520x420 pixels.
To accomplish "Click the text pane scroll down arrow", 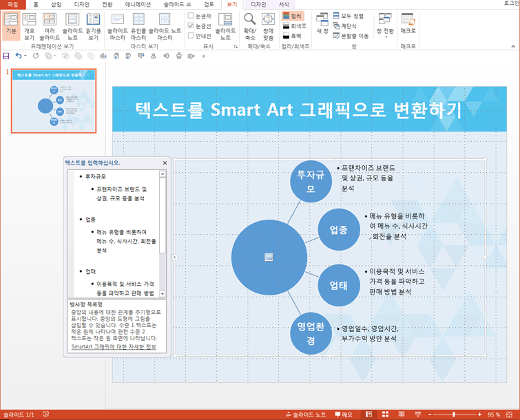I will [163, 294].
